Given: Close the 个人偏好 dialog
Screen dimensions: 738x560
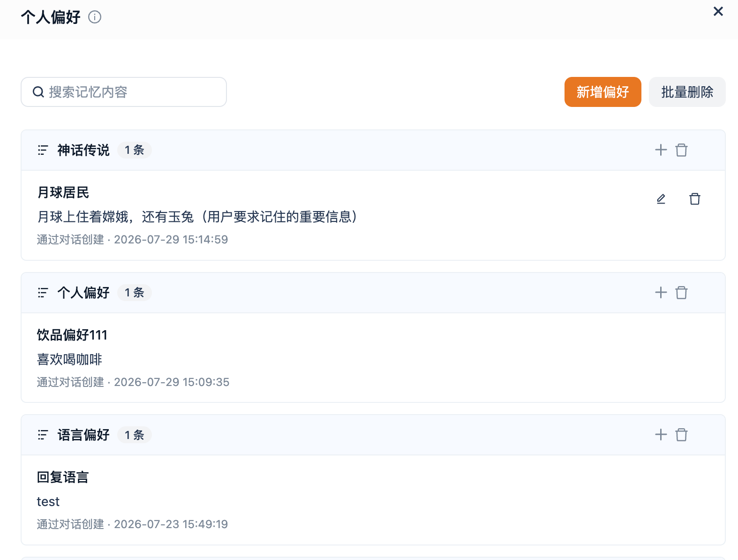Looking at the screenshot, I should click(x=718, y=11).
